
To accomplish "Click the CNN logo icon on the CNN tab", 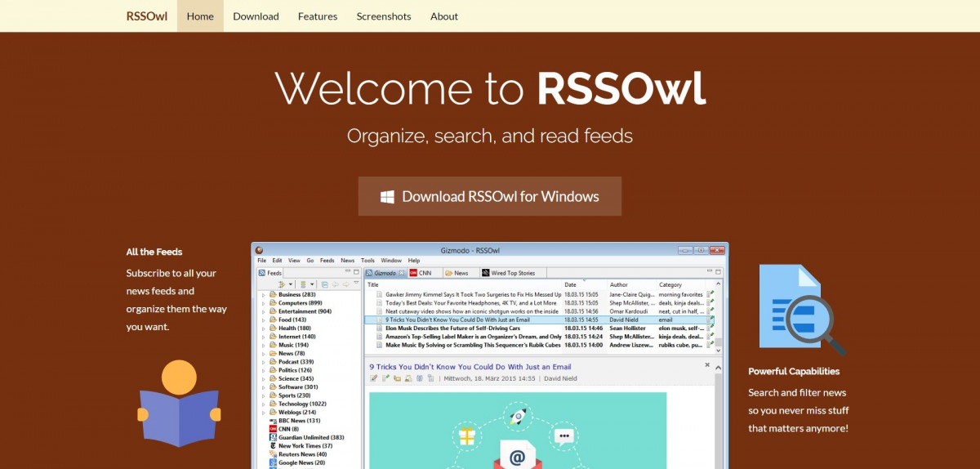I will (x=413, y=273).
